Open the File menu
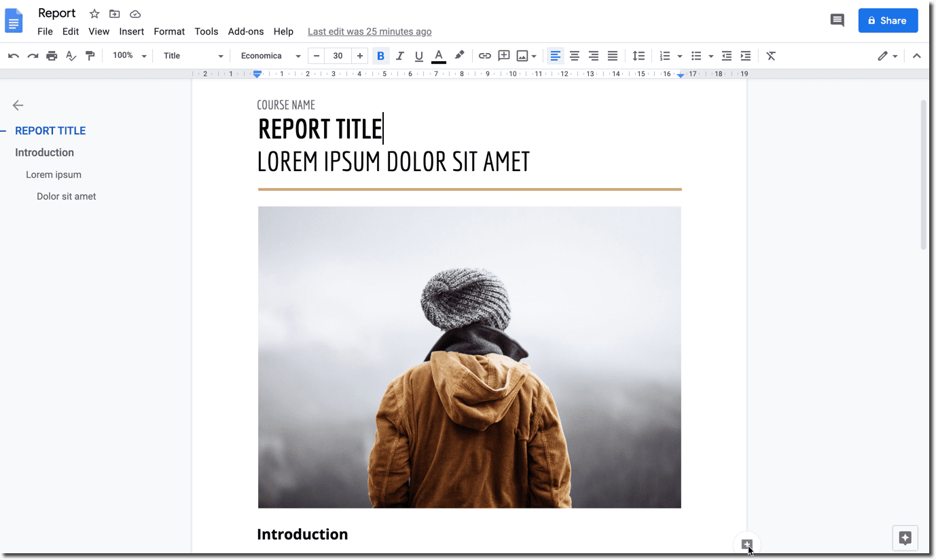This screenshot has width=936, height=560. (x=45, y=31)
